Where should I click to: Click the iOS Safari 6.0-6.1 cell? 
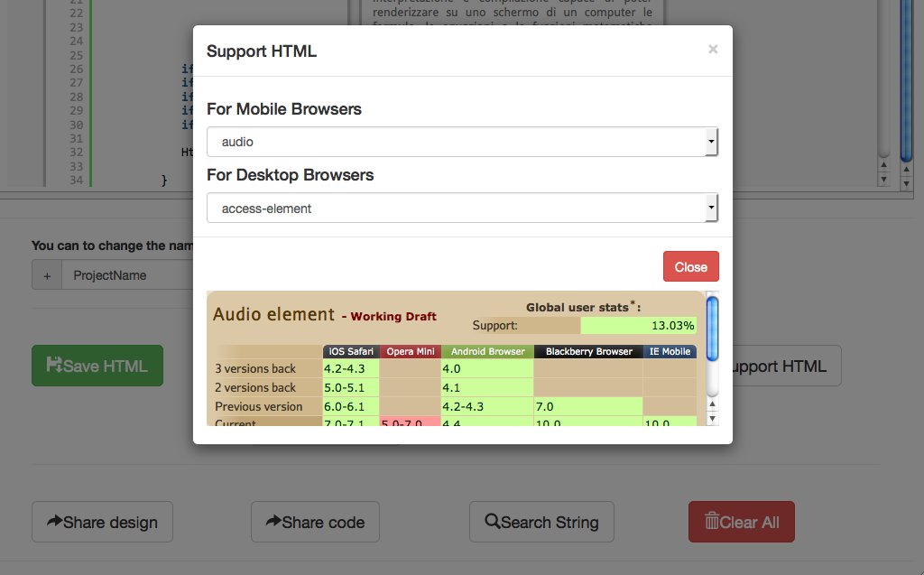[351, 406]
